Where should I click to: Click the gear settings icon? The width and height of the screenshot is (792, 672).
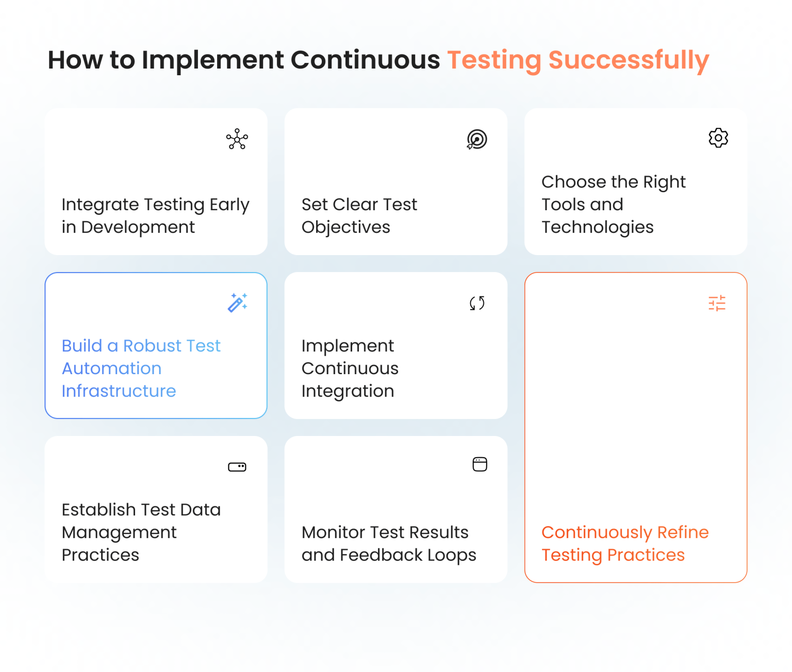[718, 138]
